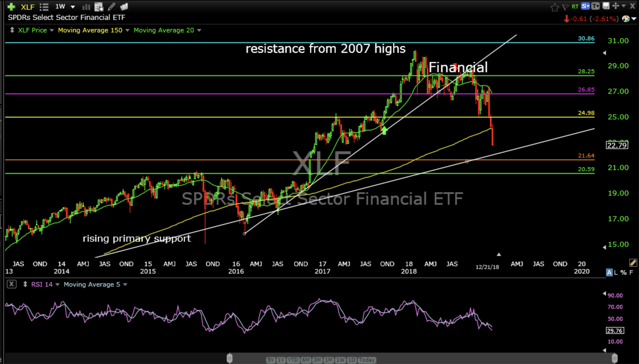Click the folder icon in the top toolbar
The height and width of the screenshot is (364, 639).
(124, 7)
